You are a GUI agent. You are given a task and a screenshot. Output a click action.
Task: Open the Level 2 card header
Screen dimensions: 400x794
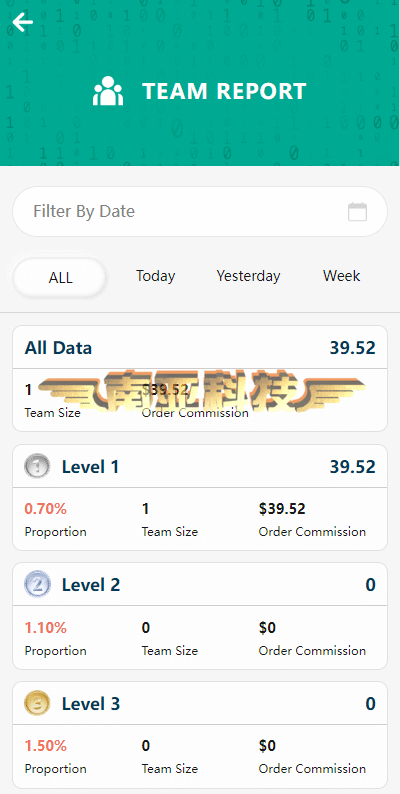(x=200, y=585)
